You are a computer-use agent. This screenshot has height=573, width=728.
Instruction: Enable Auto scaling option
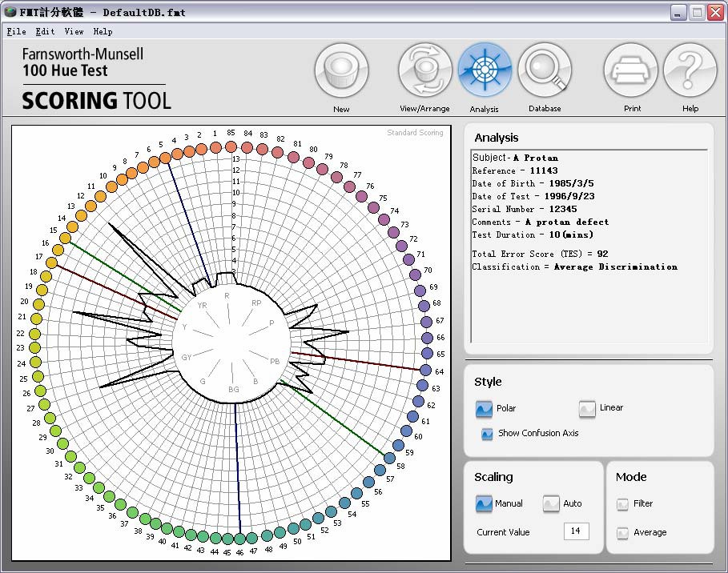[x=551, y=504]
